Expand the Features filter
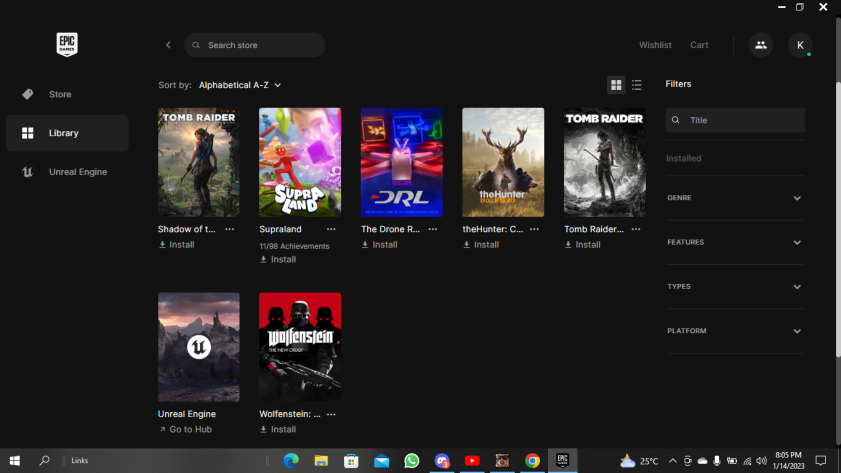 tap(735, 242)
